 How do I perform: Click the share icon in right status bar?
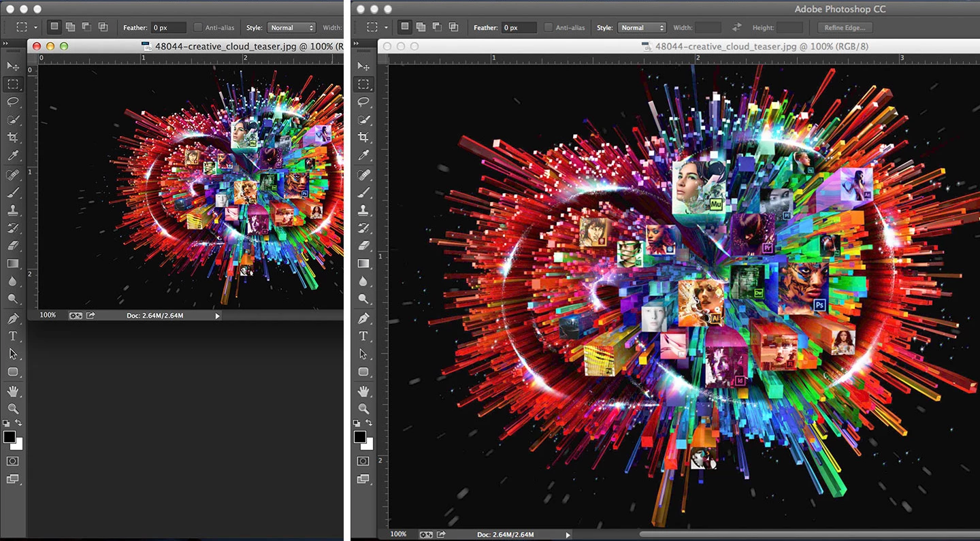441,534
